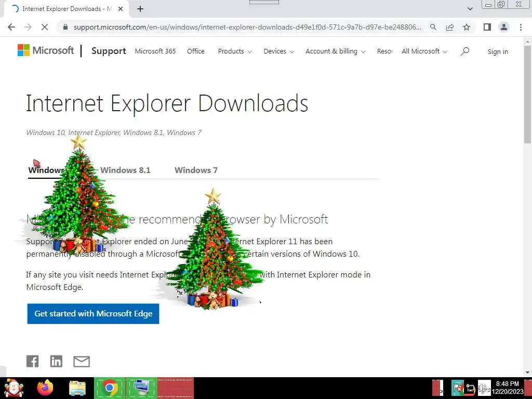Go back using the browser back arrow
532x399 pixels.
pos(11,27)
